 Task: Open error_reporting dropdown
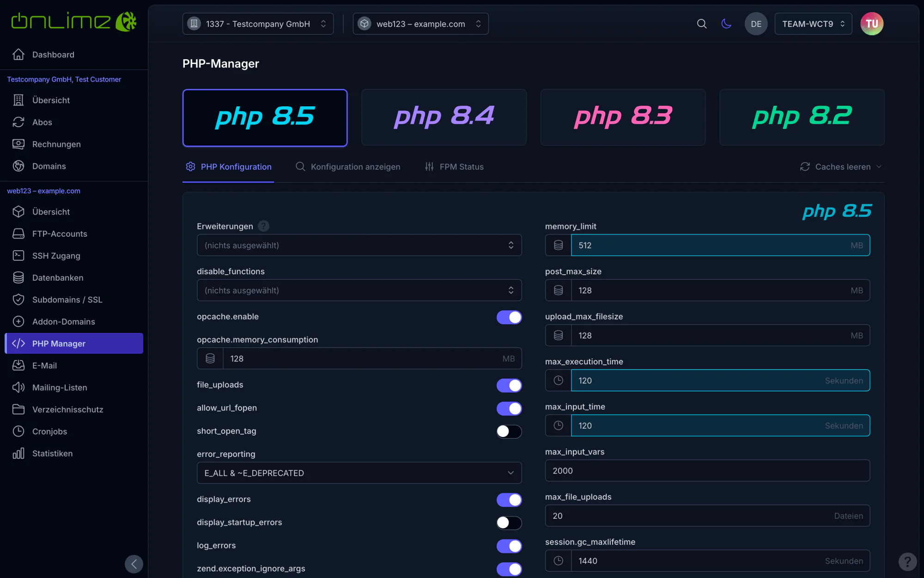(359, 473)
